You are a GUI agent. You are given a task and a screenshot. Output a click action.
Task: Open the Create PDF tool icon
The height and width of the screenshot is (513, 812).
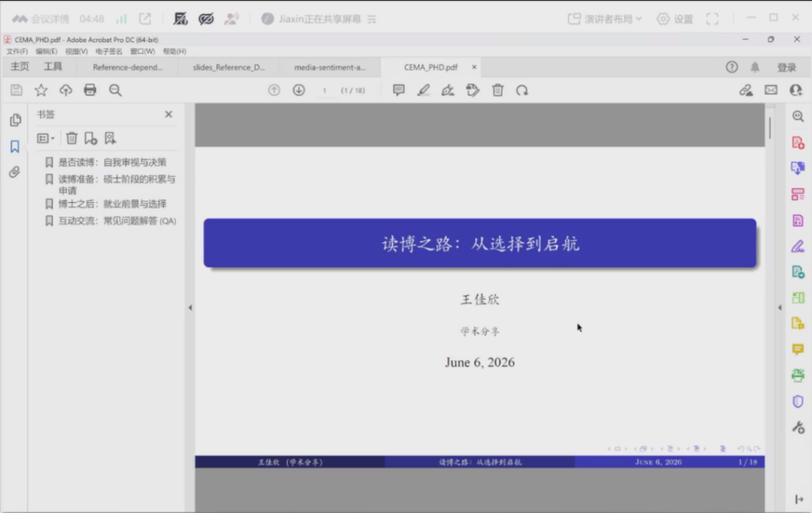click(x=798, y=142)
